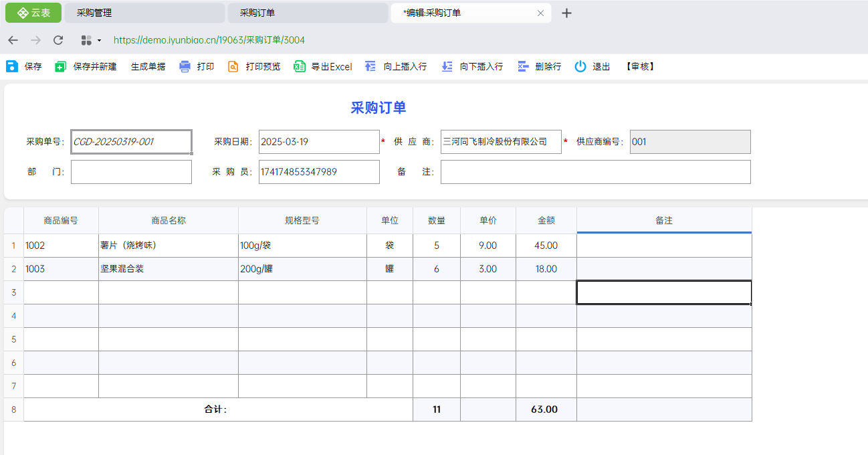Select unit cell 罐
Screen dimensions: 868x455
tap(390, 269)
